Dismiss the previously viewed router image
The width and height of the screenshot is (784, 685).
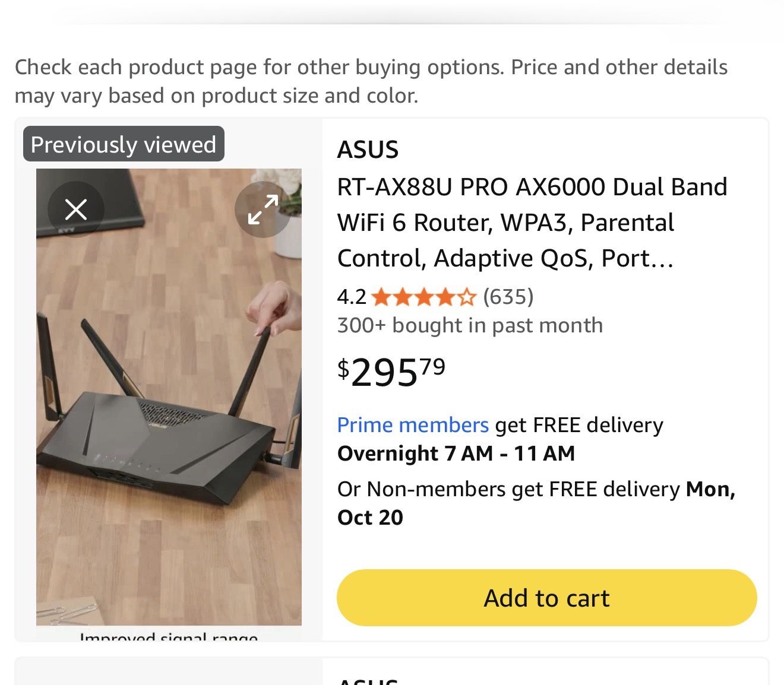pyautogui.click(x=76, y=208)
